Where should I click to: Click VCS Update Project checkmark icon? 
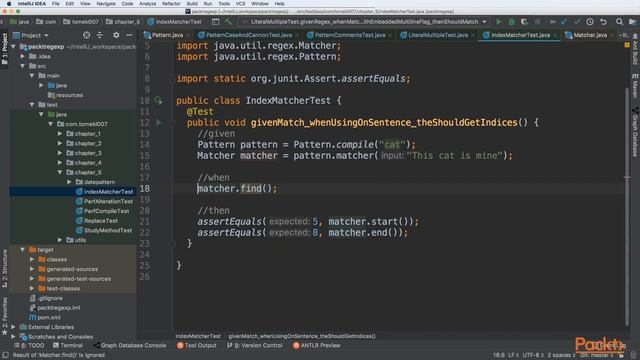(x=564, y=22)
